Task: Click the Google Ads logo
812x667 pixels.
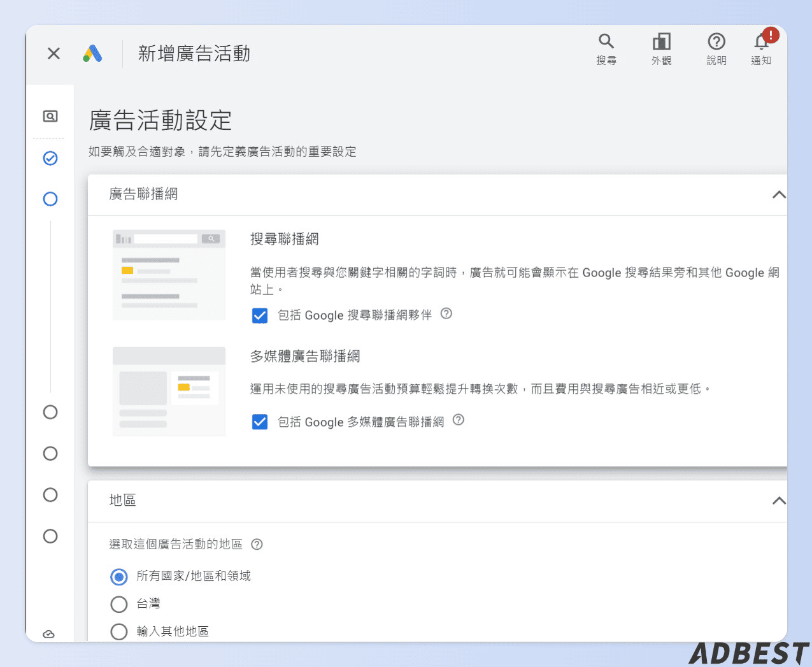Action: coord(93,53)
